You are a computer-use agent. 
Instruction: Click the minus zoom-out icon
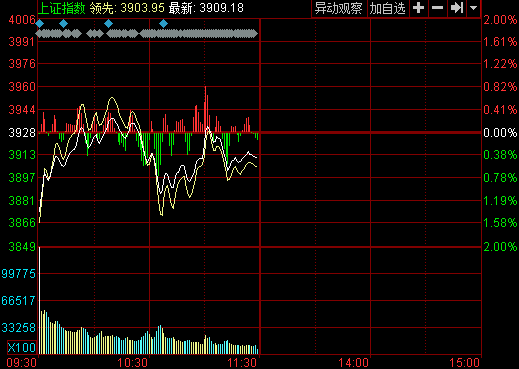(437, 8)
